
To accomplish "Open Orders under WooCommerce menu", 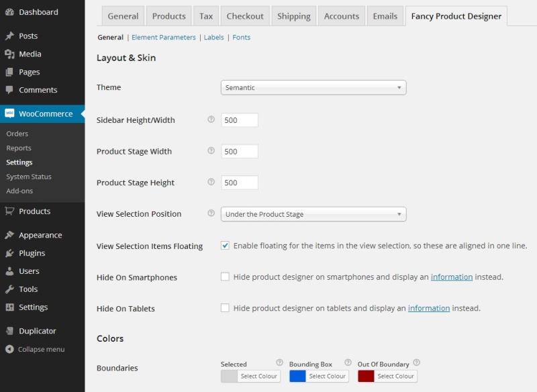I will click(x=17, y=134).
